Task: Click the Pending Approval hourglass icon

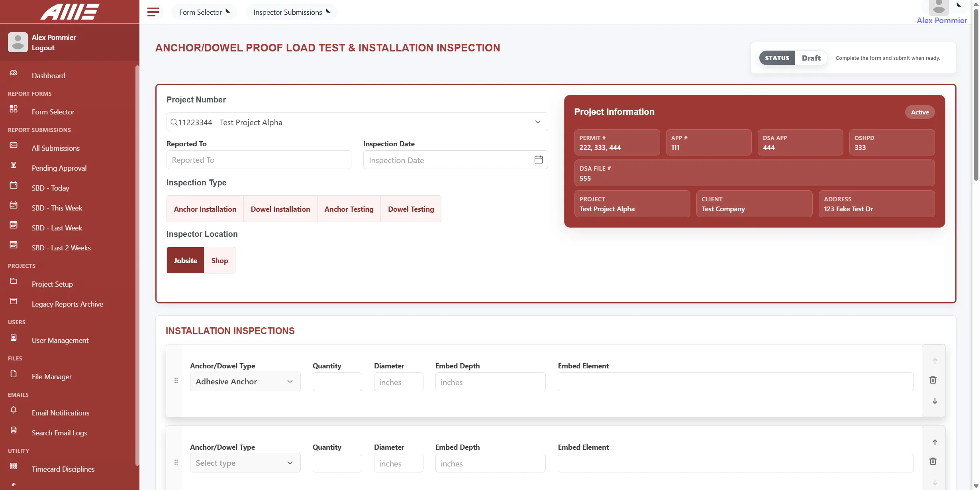Action: (x=14, y=165)
